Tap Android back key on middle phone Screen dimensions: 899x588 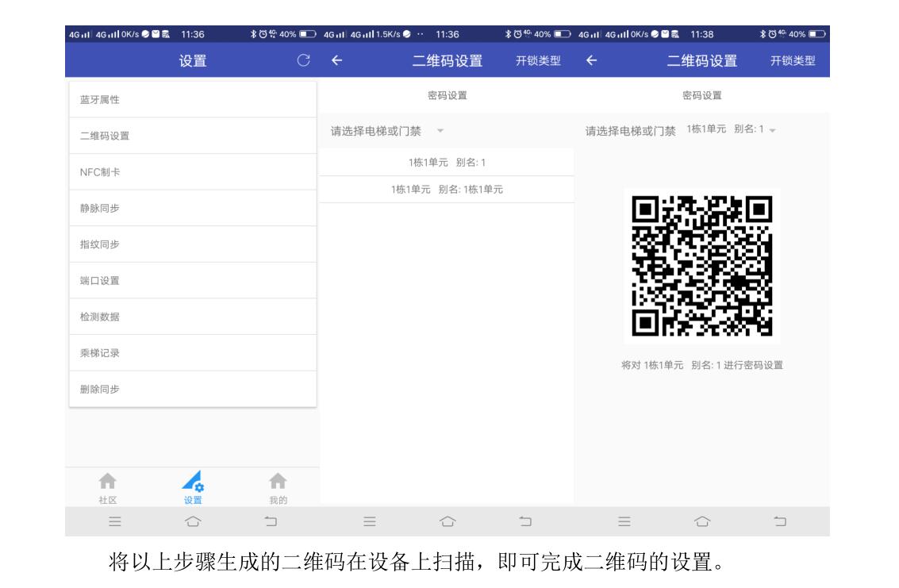click(525, 521)
